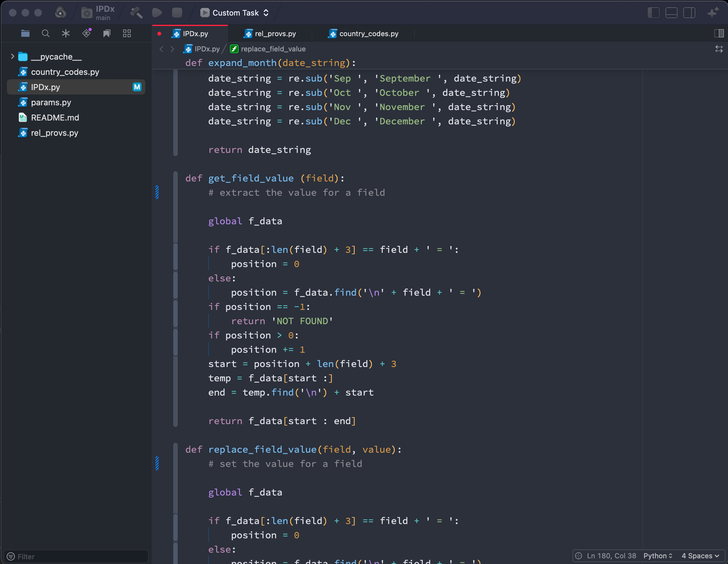The height and width of the screenshot is (564, 728).
Task: Open the 4 Spaces indentation menu
Action: click(700, 556)
